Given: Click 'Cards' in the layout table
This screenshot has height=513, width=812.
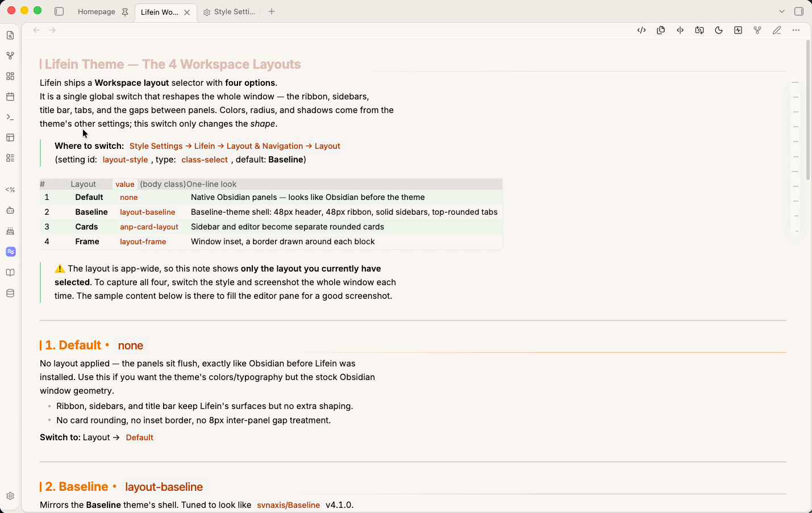Looking at the screenshot, I should [86, 227].
